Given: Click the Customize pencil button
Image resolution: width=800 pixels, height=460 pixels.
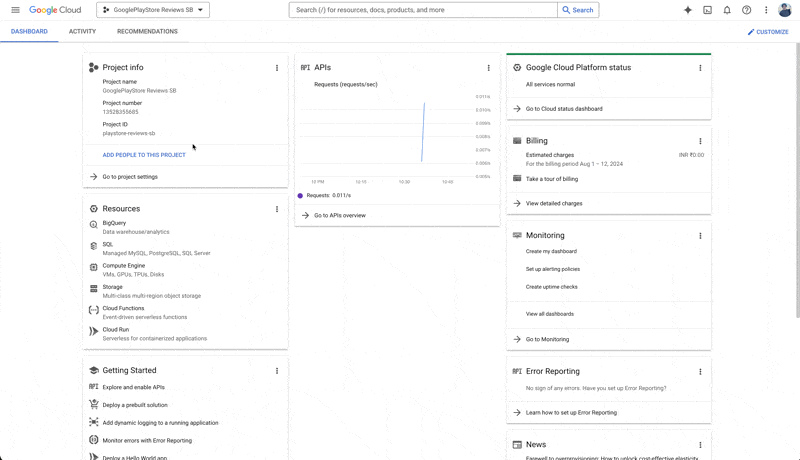Looking at the screenshot, I should (768, 32).
